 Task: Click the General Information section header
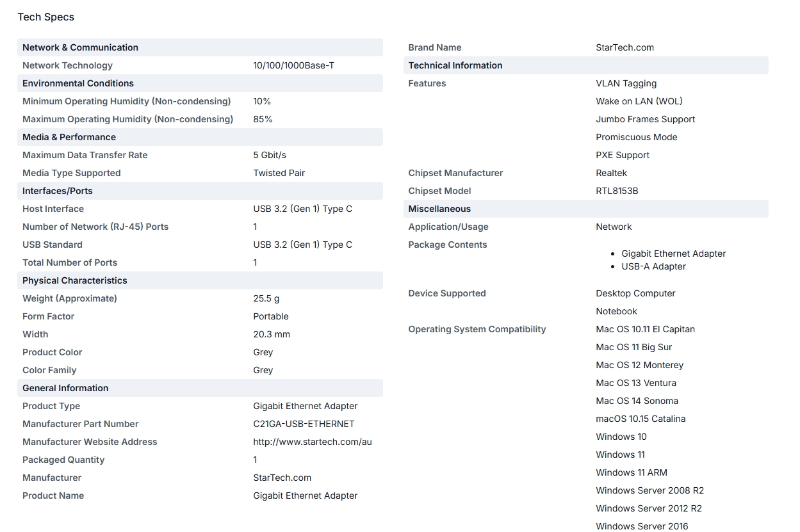(x=200, y=388)
